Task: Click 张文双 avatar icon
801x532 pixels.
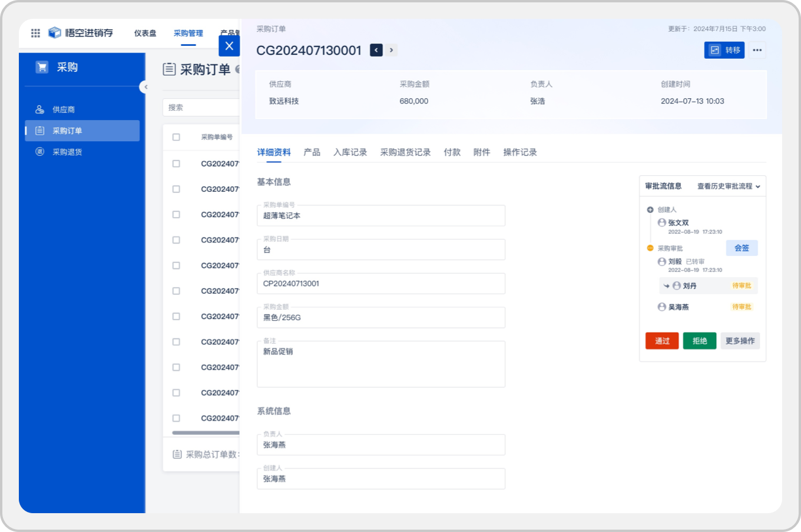Action: coord(662,222)
